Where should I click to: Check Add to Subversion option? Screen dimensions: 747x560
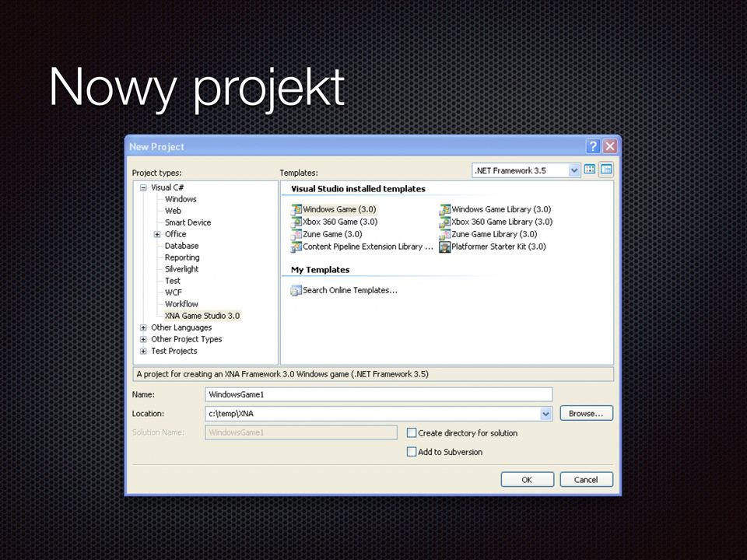coord(412,452)
